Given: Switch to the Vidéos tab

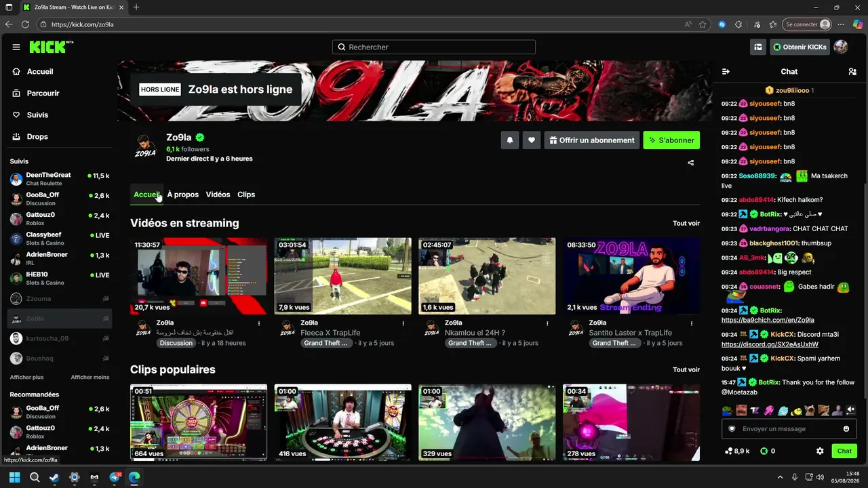Looking at the screenshot, I should [218, 195].
